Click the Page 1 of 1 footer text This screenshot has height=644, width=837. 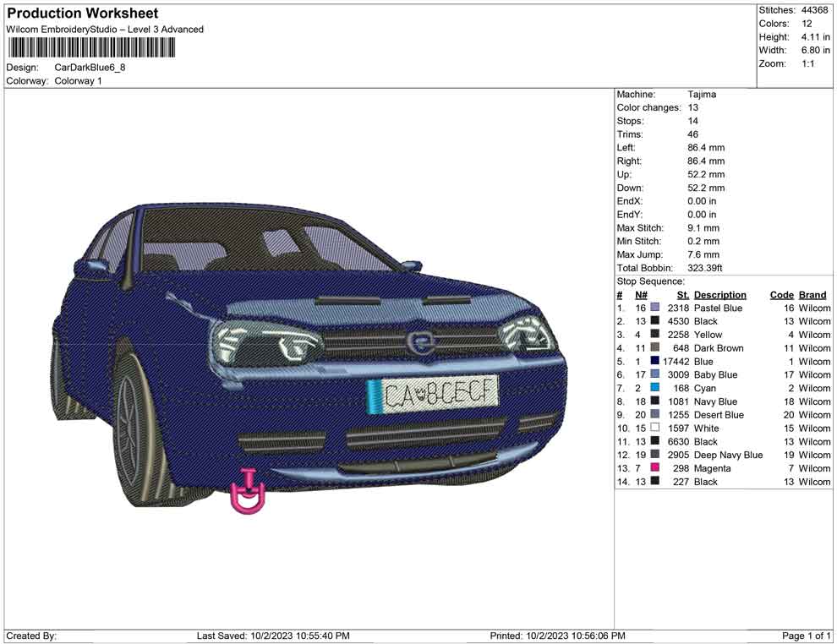pyautogui.click(x=807, y=636)
